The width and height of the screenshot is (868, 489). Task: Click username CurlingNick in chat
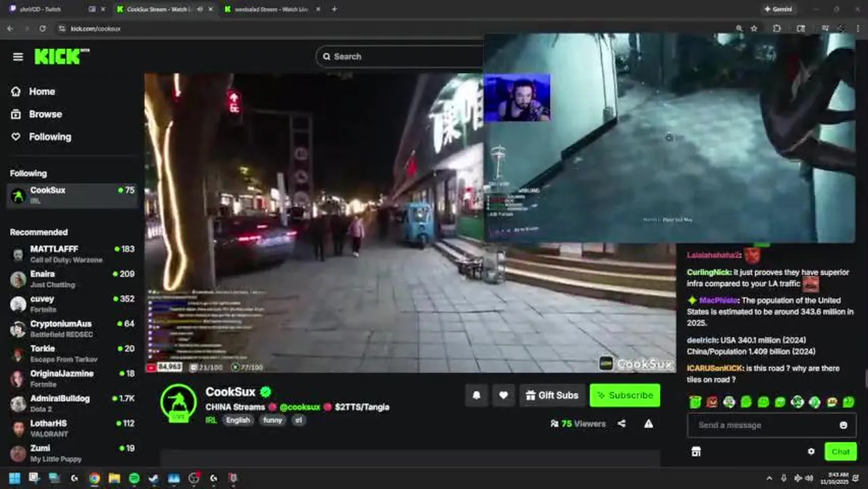708,272
